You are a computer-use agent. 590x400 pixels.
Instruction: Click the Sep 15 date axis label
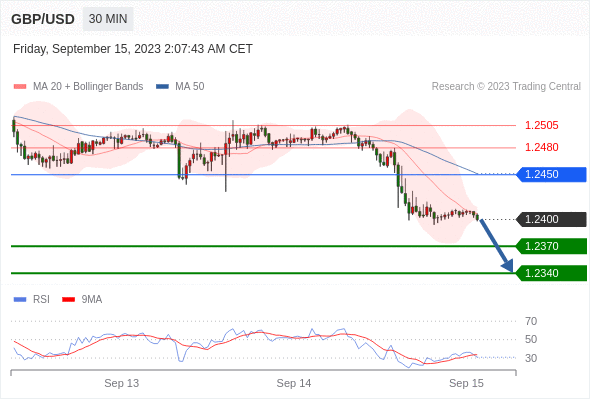pos(466,383)
